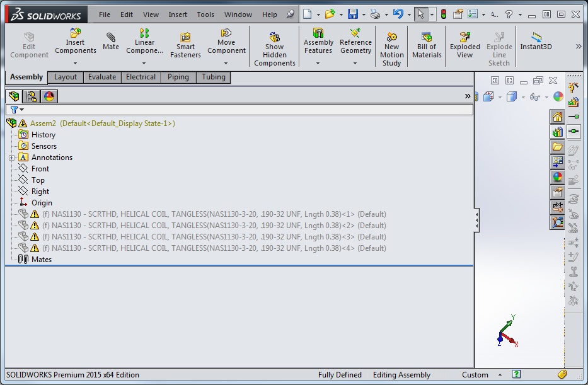Click the Open folder icon

click(330, 14)
